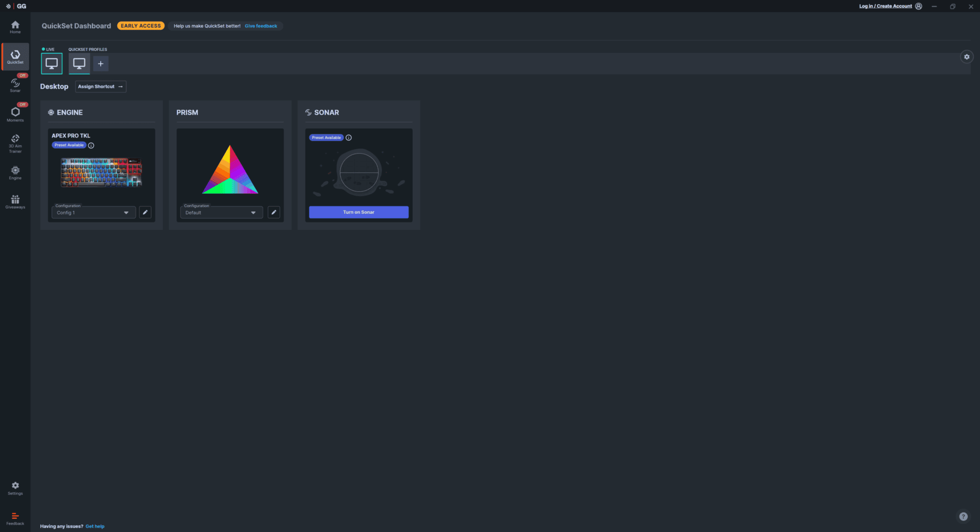Click the user account avatar icon
The width and height of the screenshot is (980, 532).
click(919, 6)
